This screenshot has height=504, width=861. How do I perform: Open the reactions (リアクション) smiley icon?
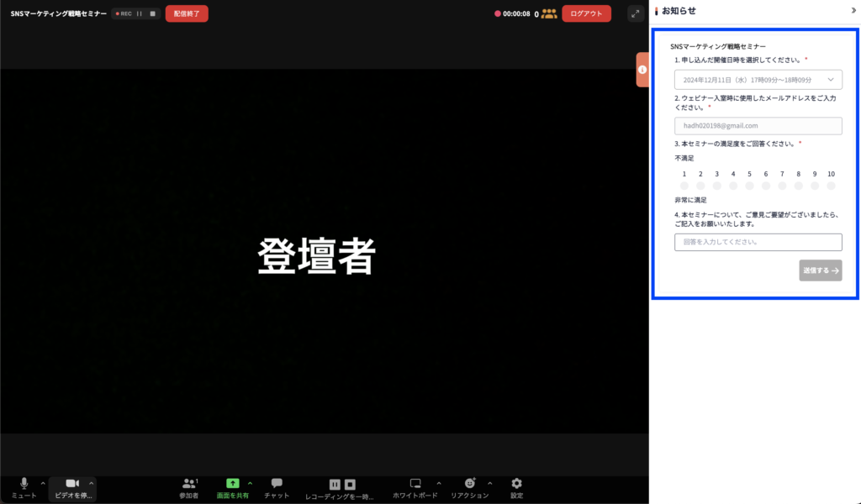470,484
